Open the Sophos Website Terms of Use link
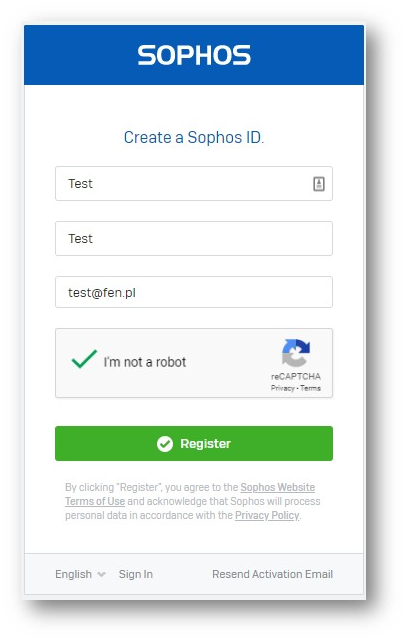Image resolution: width=408 pixels, height=642 pixels. [x=190, y=494]
